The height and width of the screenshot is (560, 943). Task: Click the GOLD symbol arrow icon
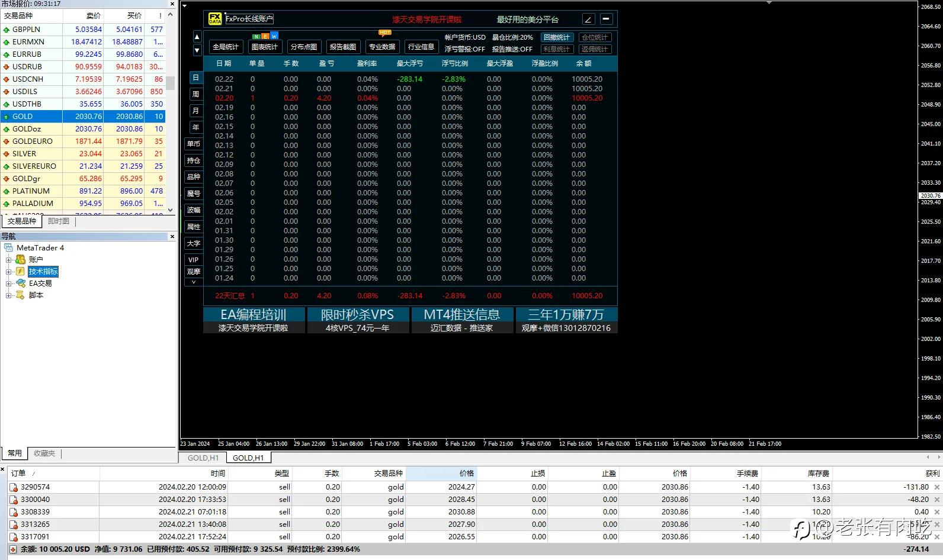pos(7,117)
